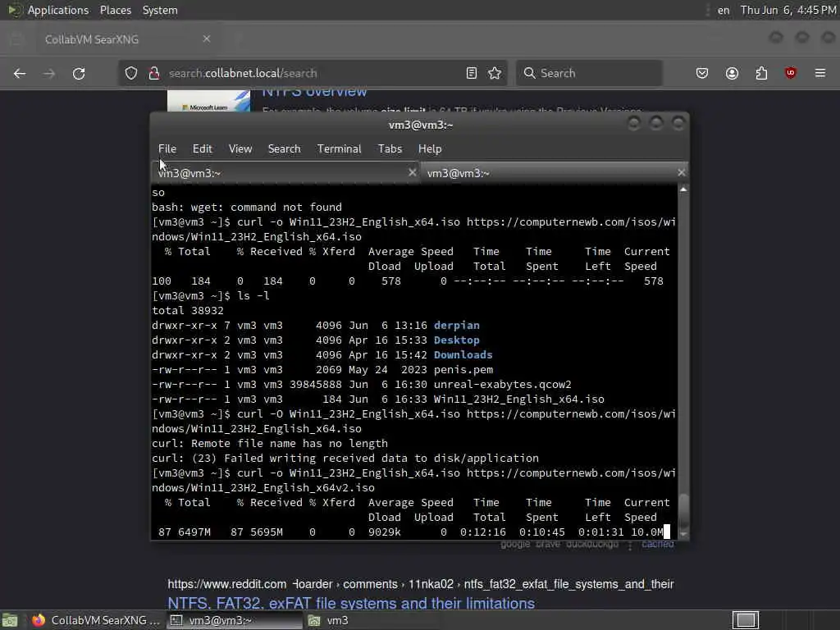
Task: Open NTFS, FAT32, exFAT file systems link
Action: tap(351, 603)
